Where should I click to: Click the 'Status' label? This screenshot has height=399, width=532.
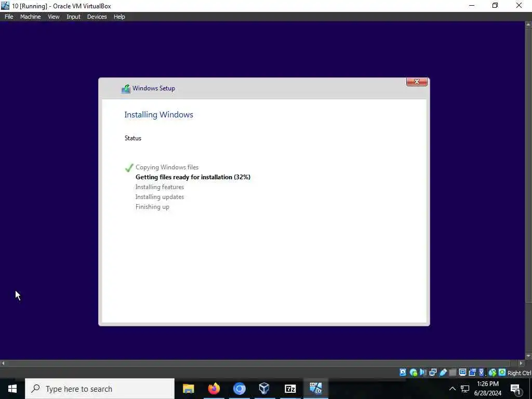(x=132, y=138)
